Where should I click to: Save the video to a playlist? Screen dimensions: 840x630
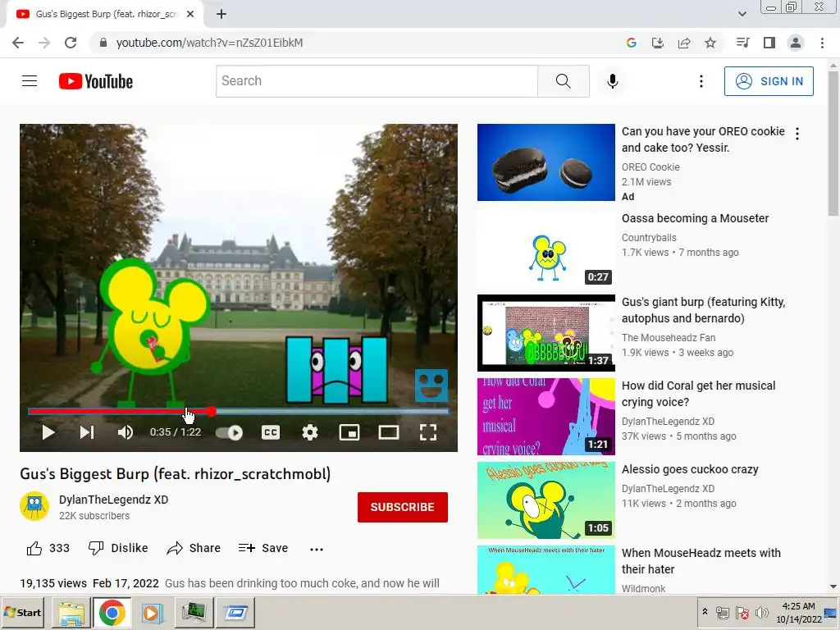coord(263,548)
